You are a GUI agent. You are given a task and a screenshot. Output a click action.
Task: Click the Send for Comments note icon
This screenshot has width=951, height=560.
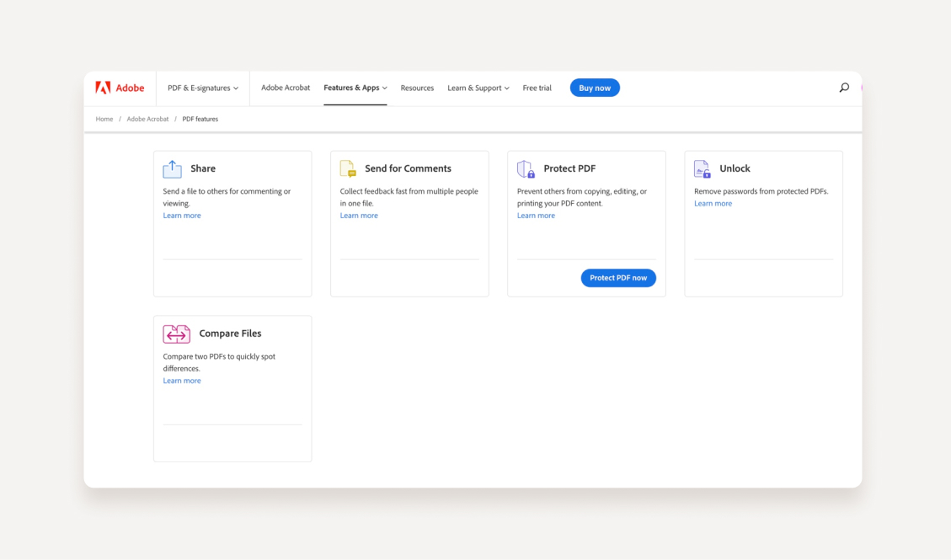[348, 169]
